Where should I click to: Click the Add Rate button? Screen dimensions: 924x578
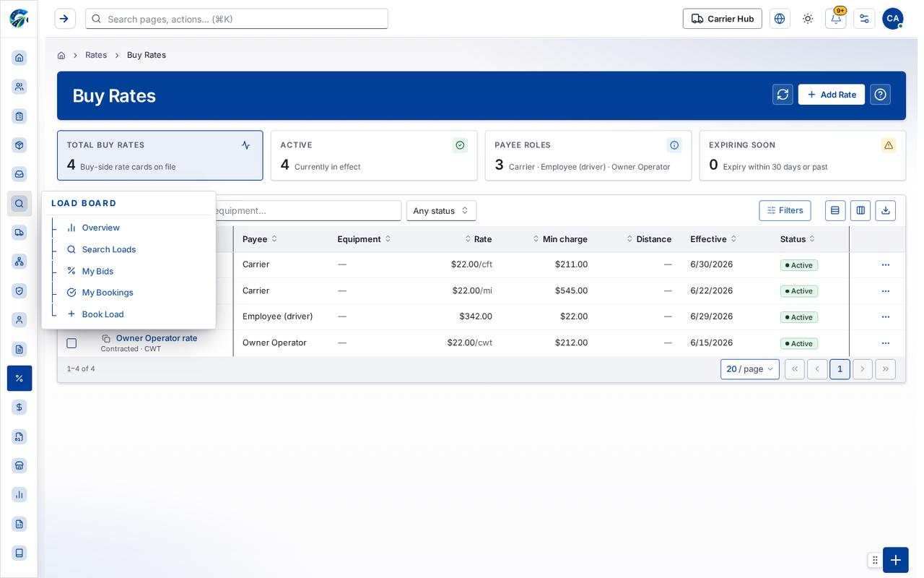coord(832,95)
